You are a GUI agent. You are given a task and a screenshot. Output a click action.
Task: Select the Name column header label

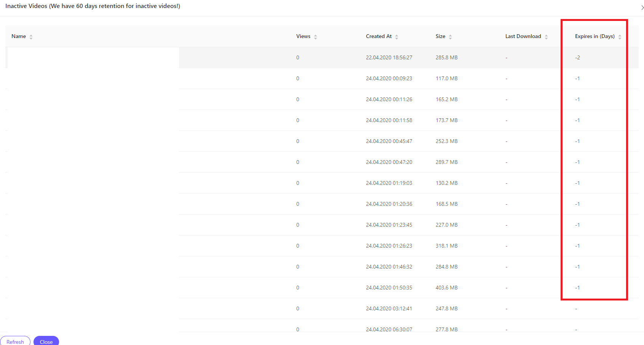pyautogui.click(x=19, y=37)
